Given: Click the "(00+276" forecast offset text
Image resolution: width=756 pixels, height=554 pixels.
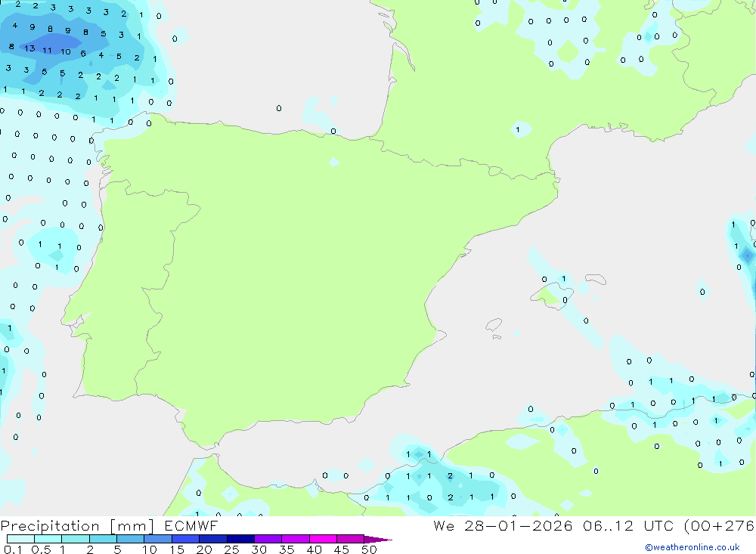Looking at the screenshot, I should [x=720, y=525].
